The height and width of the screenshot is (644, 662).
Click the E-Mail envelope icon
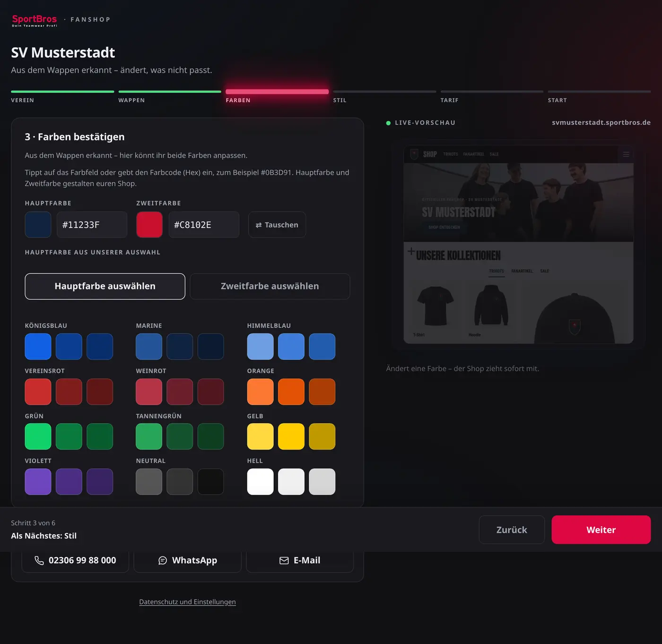coord(284,560)
